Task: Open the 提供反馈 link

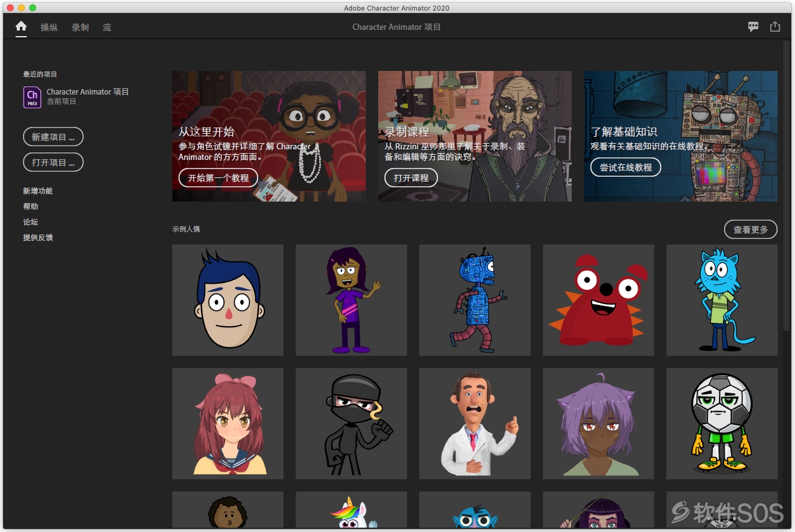Action: tap(38, 238)
